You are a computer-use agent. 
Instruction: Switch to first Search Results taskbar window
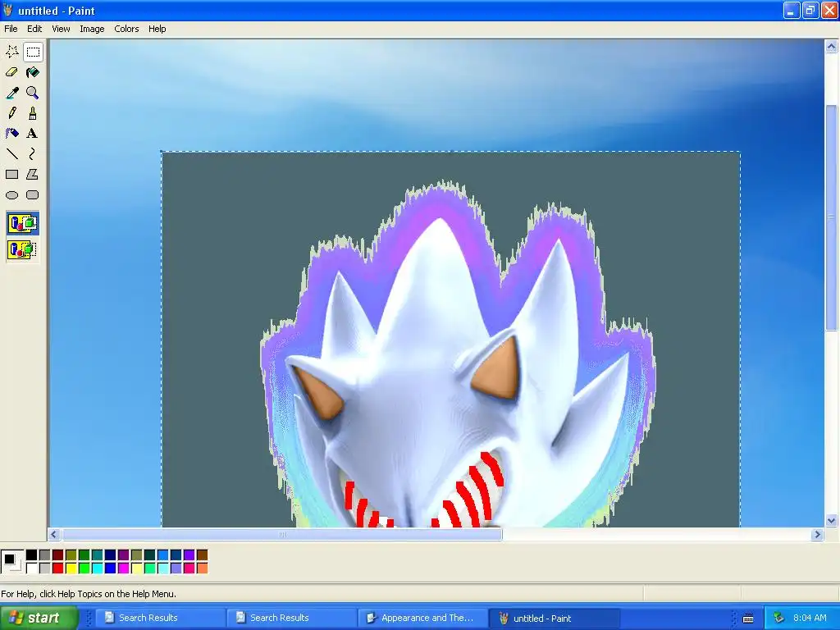pyautogui.click(x=160, y=618)
